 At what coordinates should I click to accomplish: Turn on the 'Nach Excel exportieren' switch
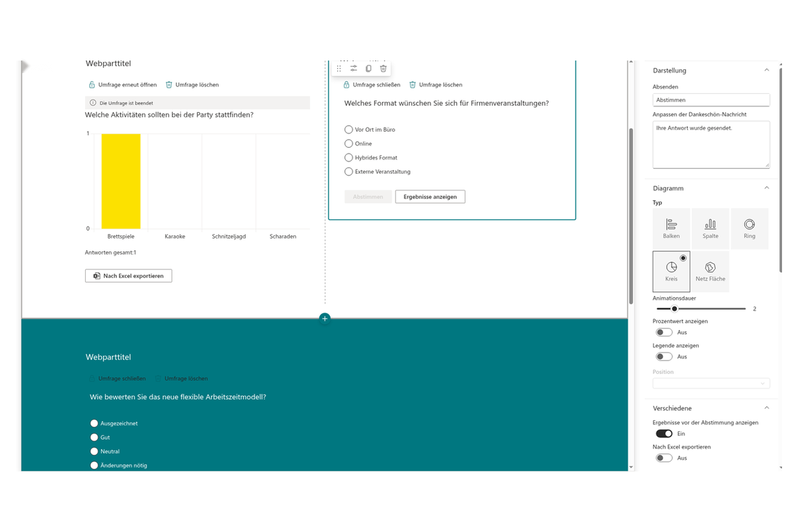click(664, 458)
